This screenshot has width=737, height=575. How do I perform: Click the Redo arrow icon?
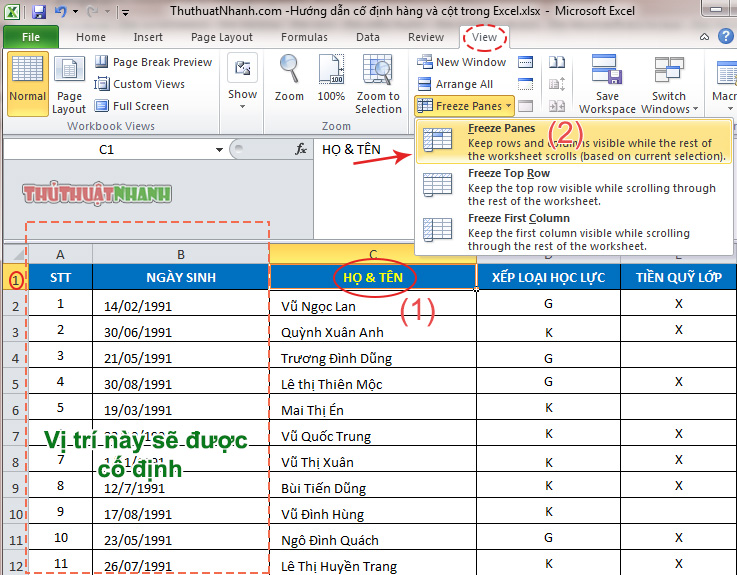click(x=92, y=11)
